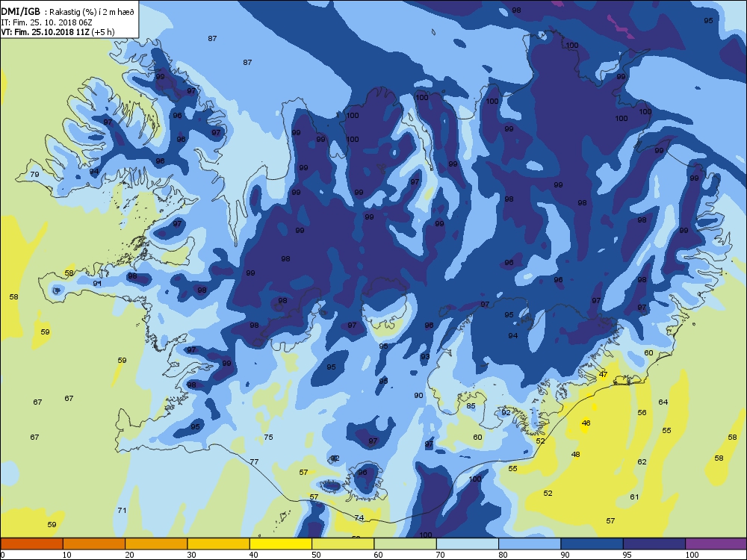Select the dark blue 90–95 legend swatch
The image size is (747, 560).
click(x=592, y=544)
